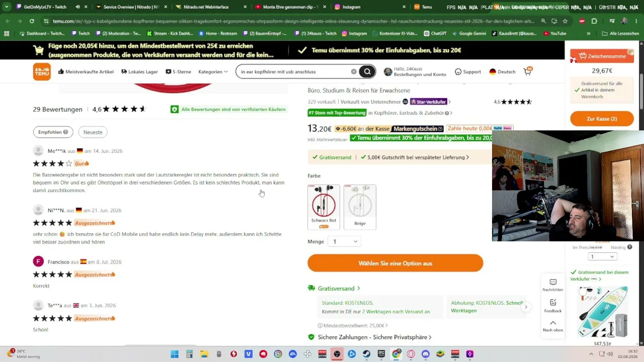Open the Star-Verkäufer seller details
Image resolution: width=644 pixels, height=362 pixels.
point(430,102)
